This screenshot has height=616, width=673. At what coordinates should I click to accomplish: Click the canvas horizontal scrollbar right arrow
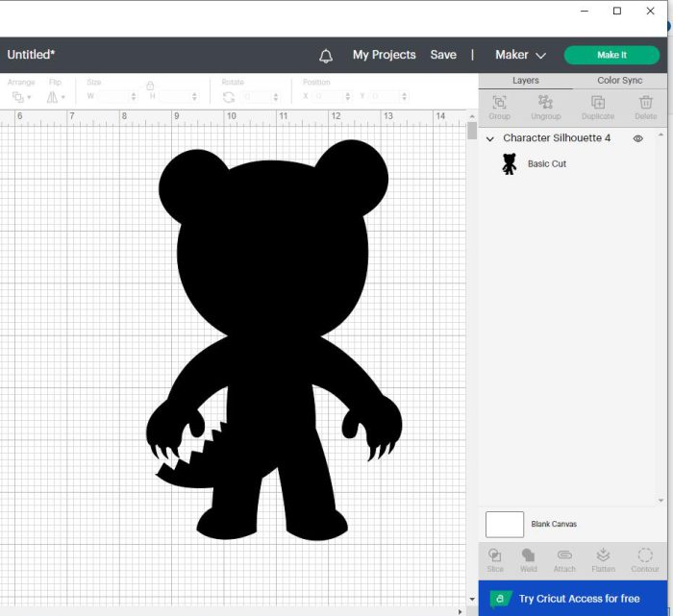tap(461, 612)
